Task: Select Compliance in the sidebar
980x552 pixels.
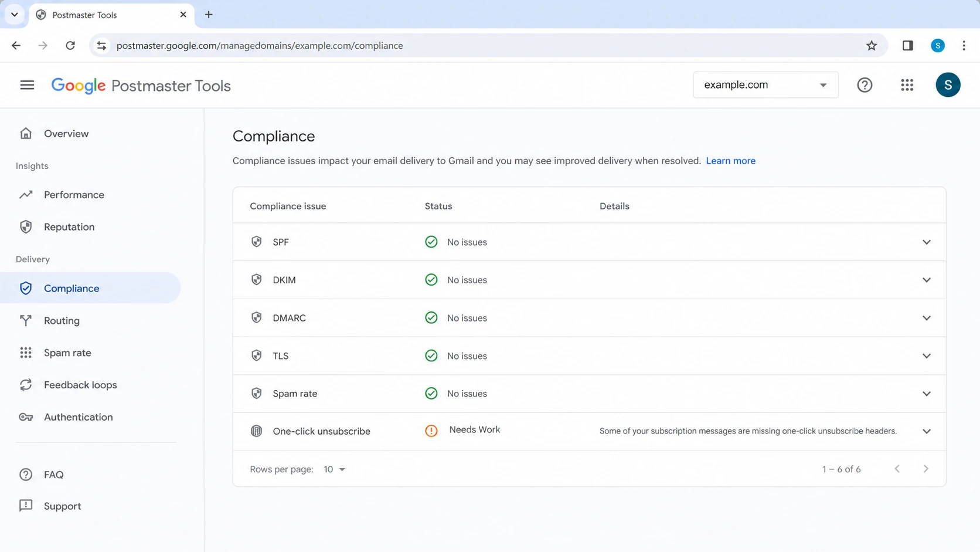Action: 90,288
